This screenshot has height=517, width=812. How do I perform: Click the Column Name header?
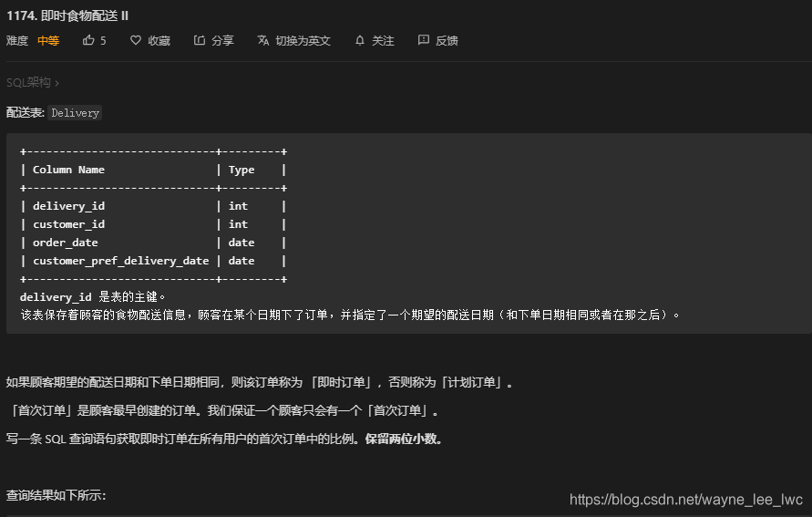click(69, 170)
